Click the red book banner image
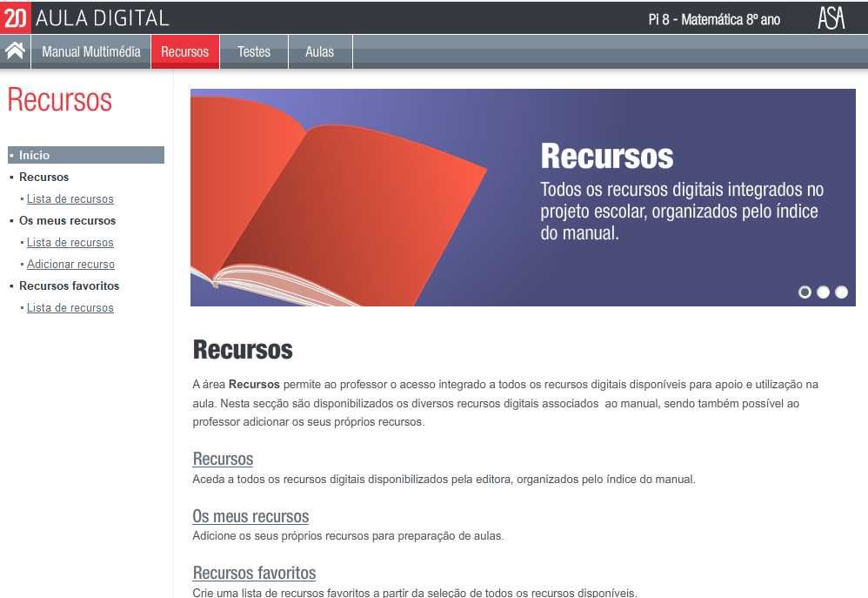Viewport: 868px width, 598px height. [337, 199]
